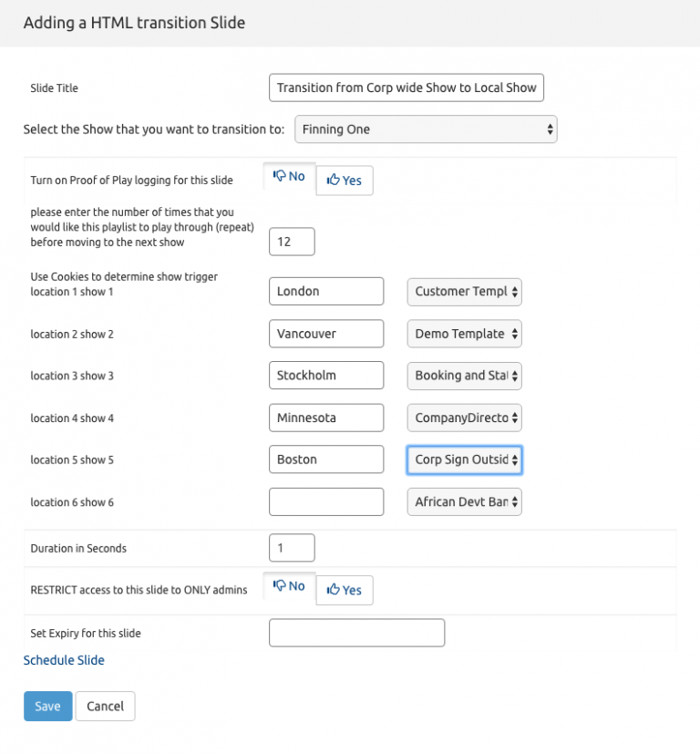Image resolution: width=700 pixels, height=754 pixels.
Task: Open the Demo Template dropdown for location 2
Action: (x=464, y=334)
